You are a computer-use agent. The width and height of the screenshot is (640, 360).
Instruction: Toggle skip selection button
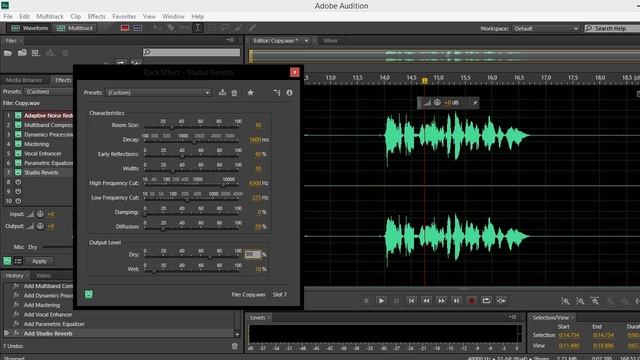point(501,300)
